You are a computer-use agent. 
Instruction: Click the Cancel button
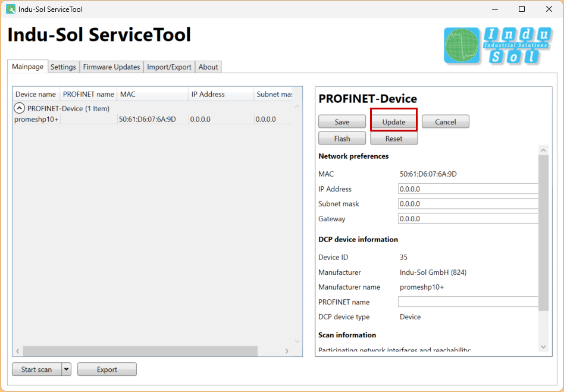pos(445,121)
